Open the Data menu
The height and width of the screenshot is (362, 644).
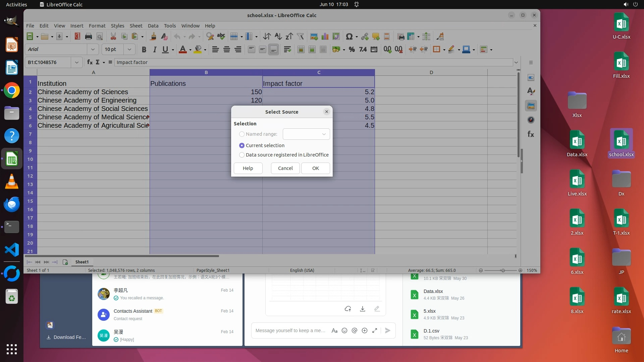coord(153,26)
